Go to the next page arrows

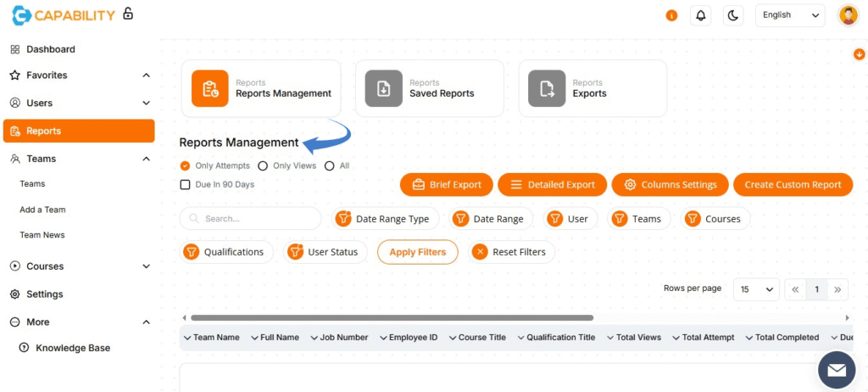coord(837,289)
